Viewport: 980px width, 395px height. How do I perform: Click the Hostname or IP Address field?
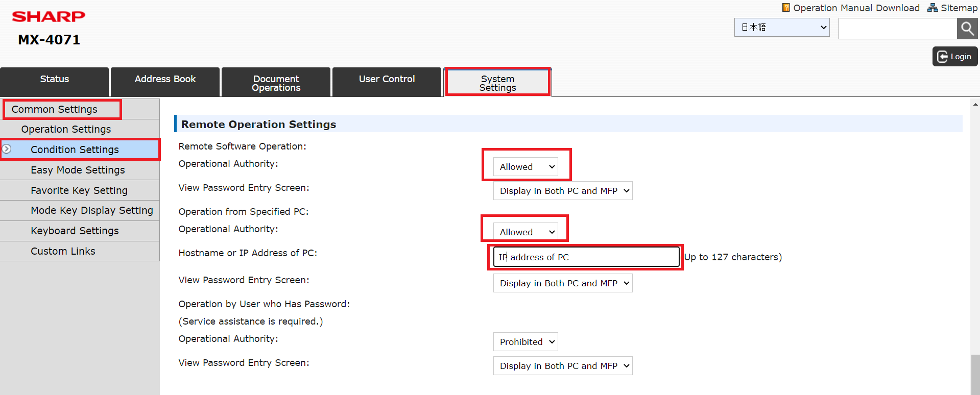(x=586, y=257)
